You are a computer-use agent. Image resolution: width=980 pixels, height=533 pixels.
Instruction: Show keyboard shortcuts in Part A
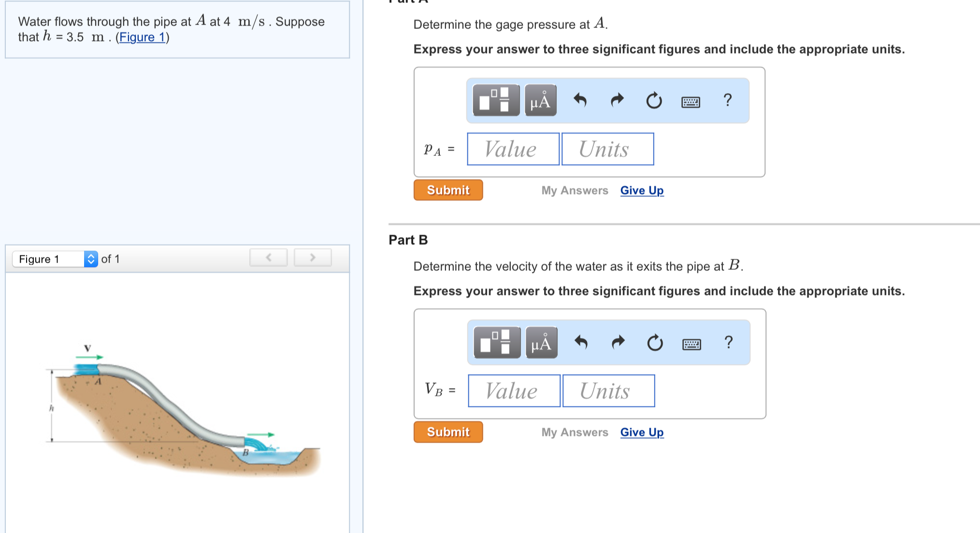click(691, 102)
